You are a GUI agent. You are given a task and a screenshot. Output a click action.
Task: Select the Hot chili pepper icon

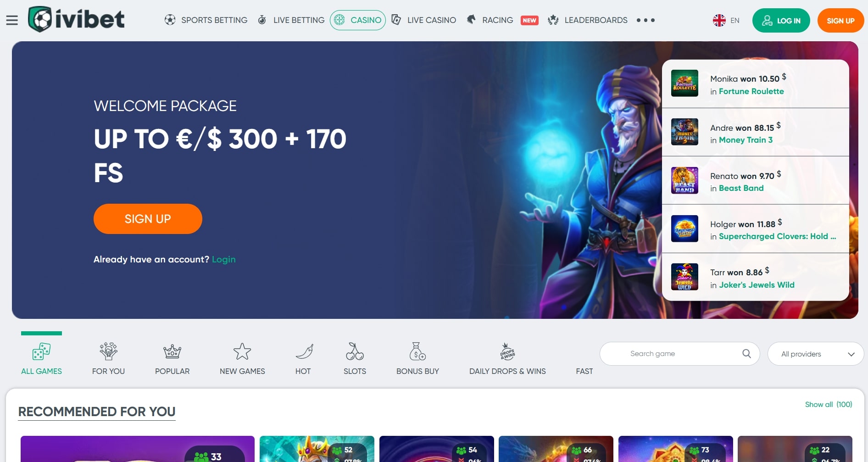click(x=304, y=351)
